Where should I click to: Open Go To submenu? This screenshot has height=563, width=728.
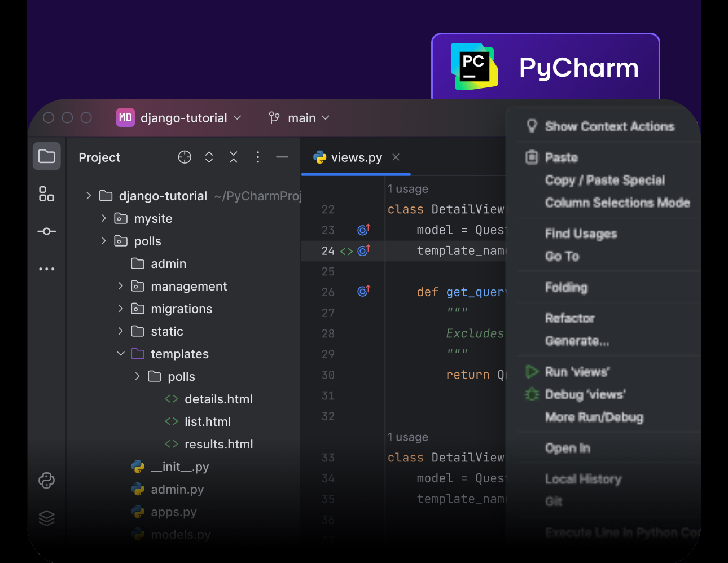coord(562,256)
